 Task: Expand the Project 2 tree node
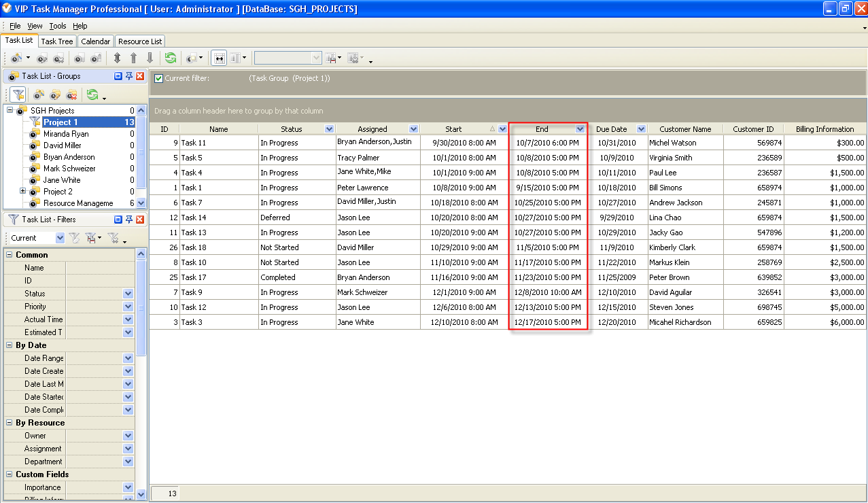(x=22, y=192)
